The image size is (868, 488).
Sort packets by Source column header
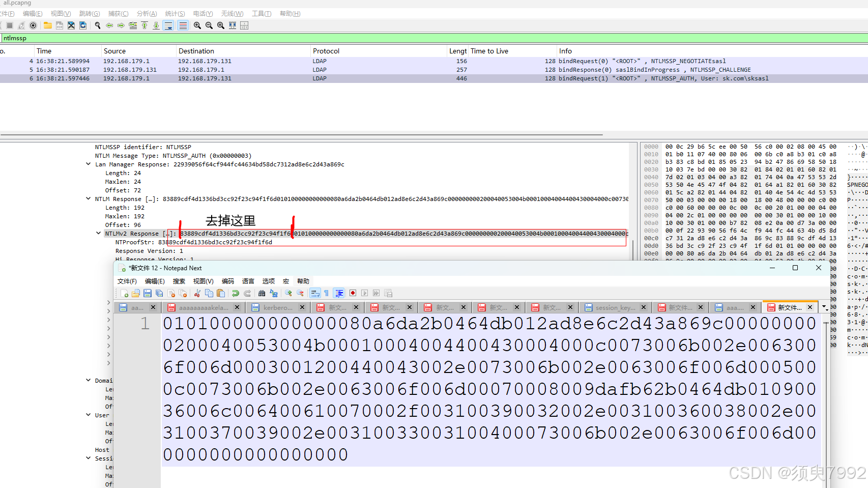tap(138, 51)
